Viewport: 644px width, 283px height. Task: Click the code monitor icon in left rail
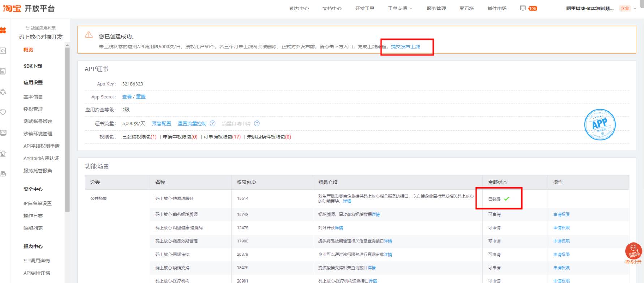[x=3, y=133]
